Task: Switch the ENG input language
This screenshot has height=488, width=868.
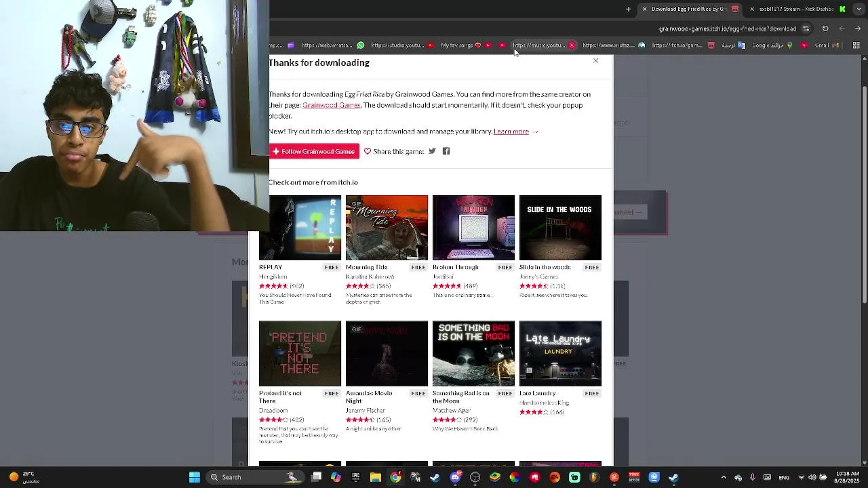Action: click(x=785, y=477)
